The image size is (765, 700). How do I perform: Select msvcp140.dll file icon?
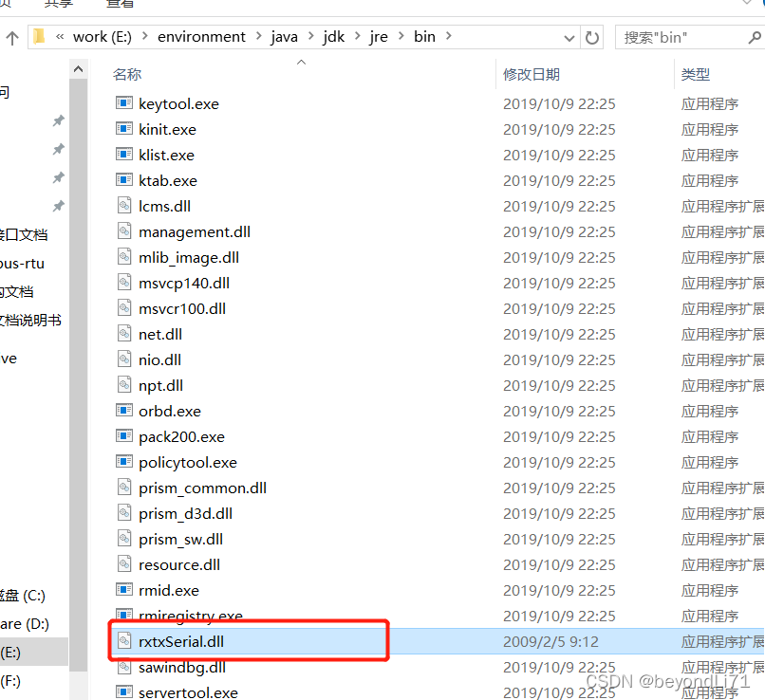(124, 283)
